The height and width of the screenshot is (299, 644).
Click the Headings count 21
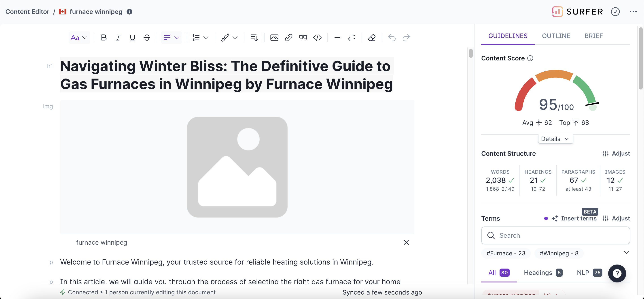538,180
